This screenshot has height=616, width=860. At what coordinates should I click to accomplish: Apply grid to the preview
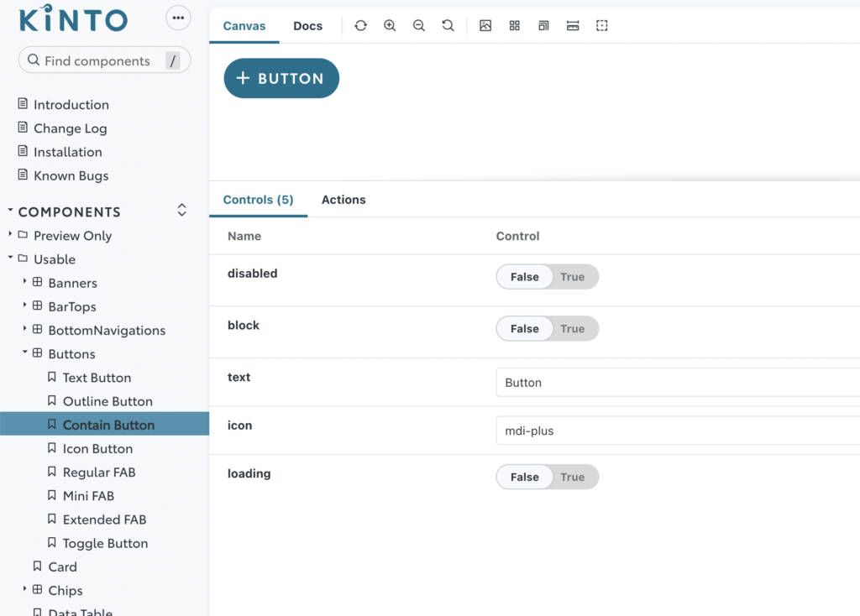(515, 26)
